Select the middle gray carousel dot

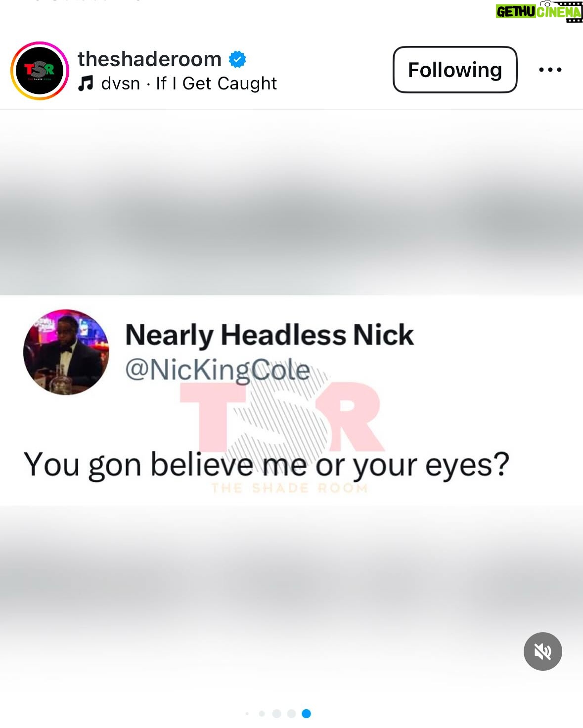coord(276,713)
